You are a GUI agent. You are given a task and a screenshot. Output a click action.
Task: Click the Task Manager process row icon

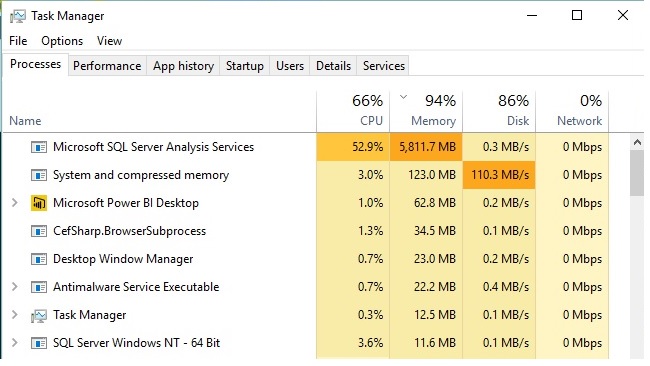(x=39, y=316)
